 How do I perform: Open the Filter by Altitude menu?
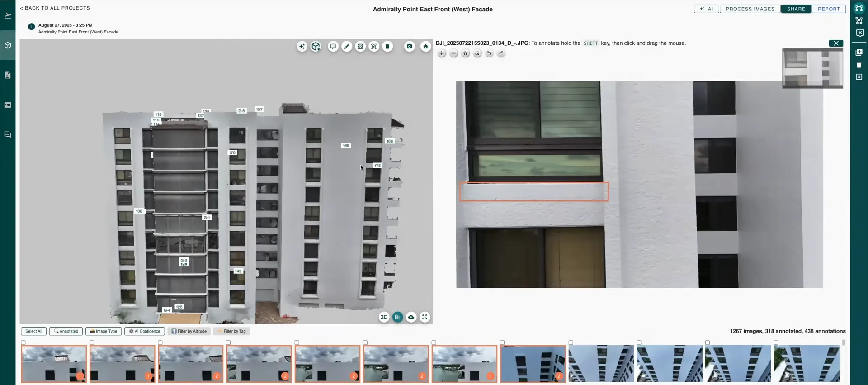(189, 331)
